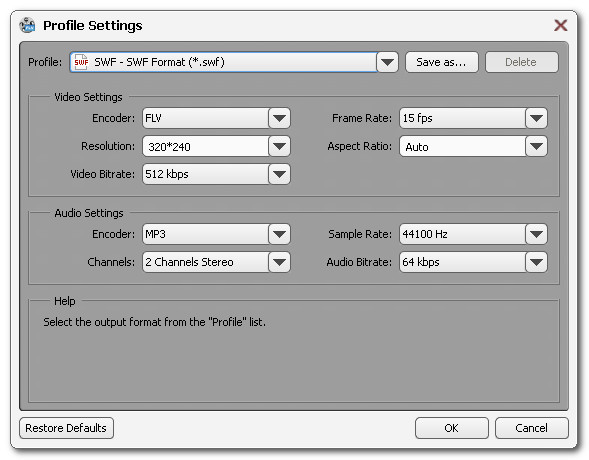This screenshot has height=460, width=589.
Task: Click the Audio Settings group label
Action: [x=89, y=213]
